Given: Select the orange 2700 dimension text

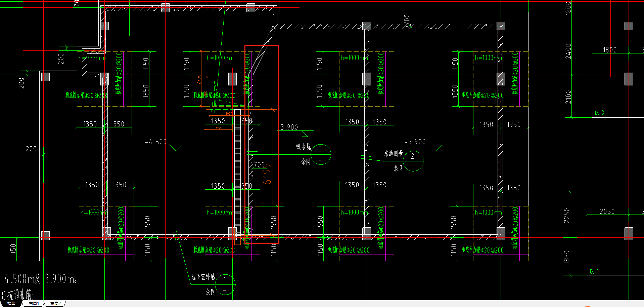Looking at the screenshot, I should (199, 79).
